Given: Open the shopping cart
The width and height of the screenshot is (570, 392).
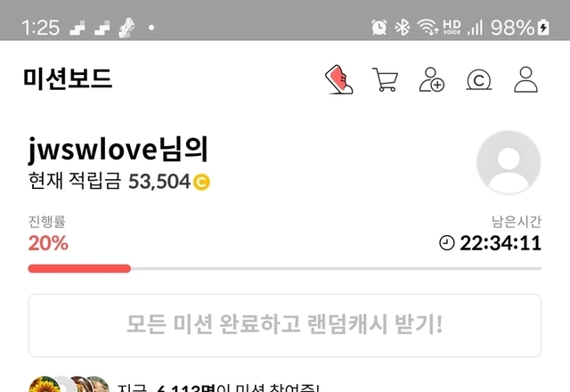Looking at the screenshot, I should point(385,79).
